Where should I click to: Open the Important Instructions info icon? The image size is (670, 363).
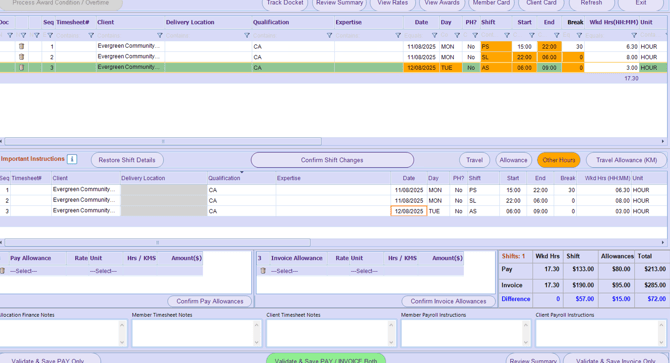click(x=72, y=159)
